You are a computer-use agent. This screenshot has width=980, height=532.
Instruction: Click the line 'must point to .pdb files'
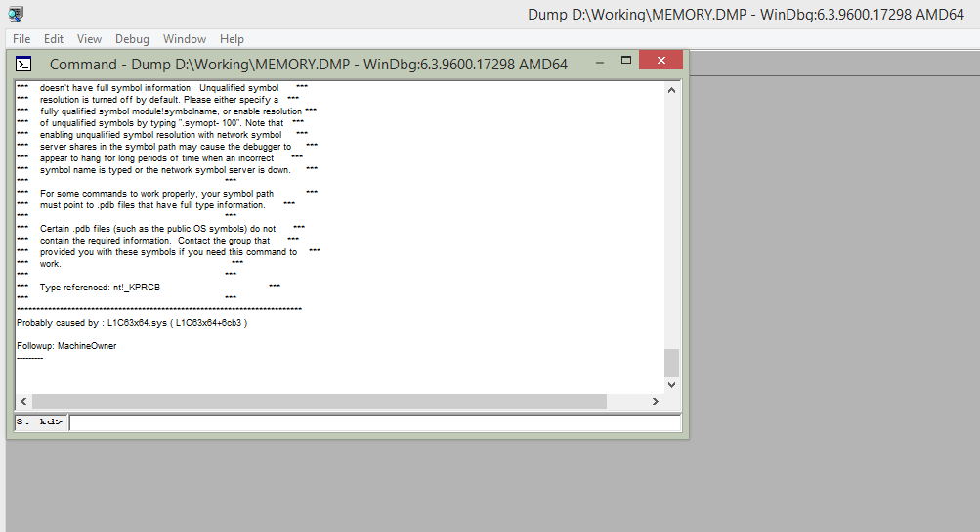point(152,205)
